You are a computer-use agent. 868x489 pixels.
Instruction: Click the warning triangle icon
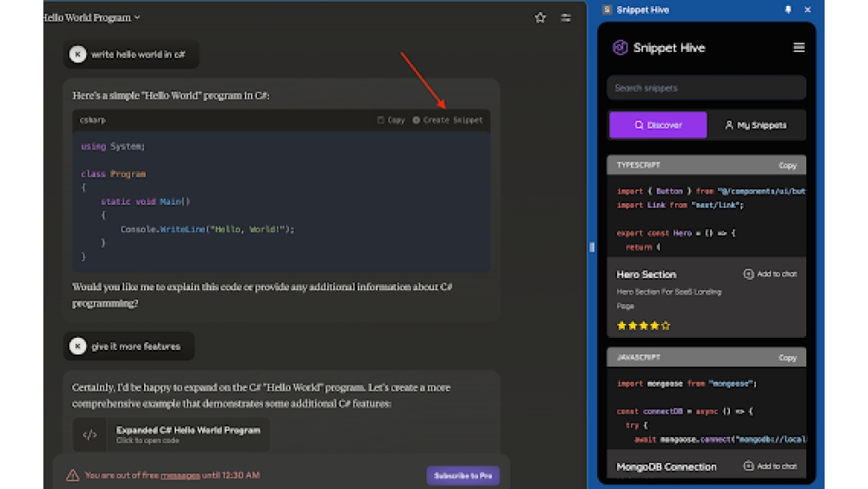tap(73, 475)
